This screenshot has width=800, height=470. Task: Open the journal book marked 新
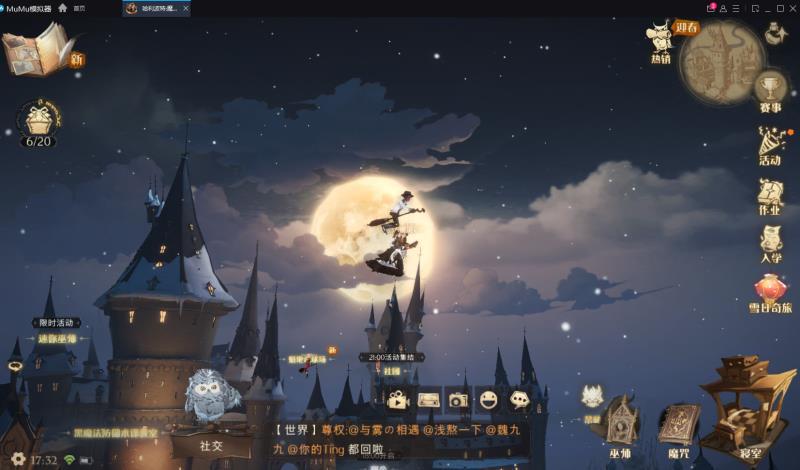coord(38,50)
